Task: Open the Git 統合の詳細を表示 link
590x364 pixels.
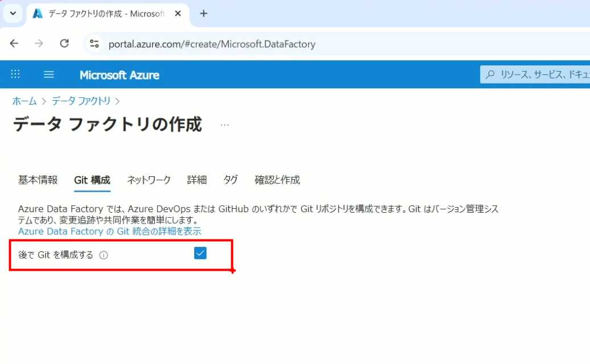Action: pyautogui.click(x=109, y=231)
